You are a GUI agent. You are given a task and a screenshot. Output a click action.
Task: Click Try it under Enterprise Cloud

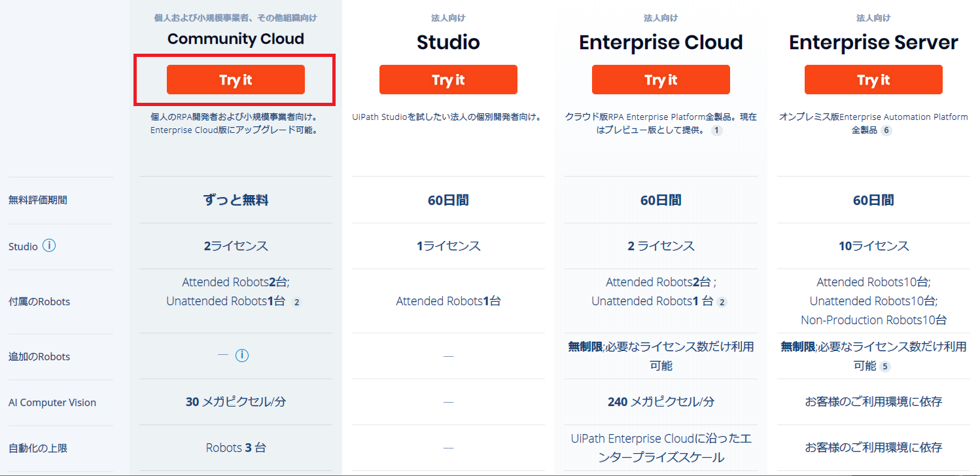click(661, 80)
